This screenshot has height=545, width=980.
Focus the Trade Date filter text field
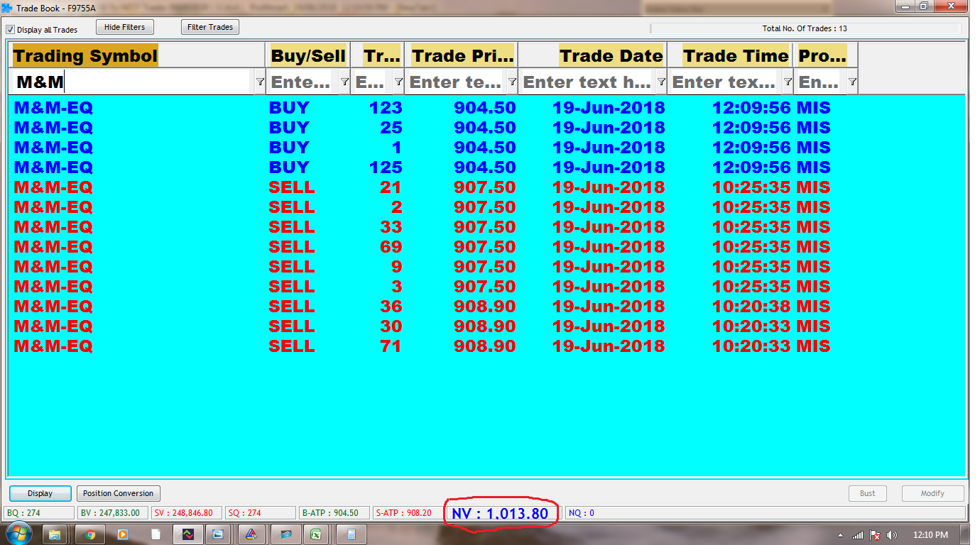587,82
